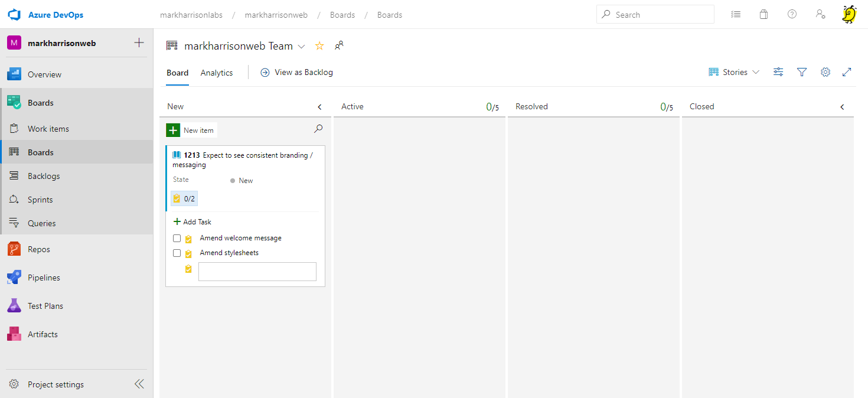Click search magnifier in New column
The width and height of the screenshot is (868, 398).
(318, 129)
